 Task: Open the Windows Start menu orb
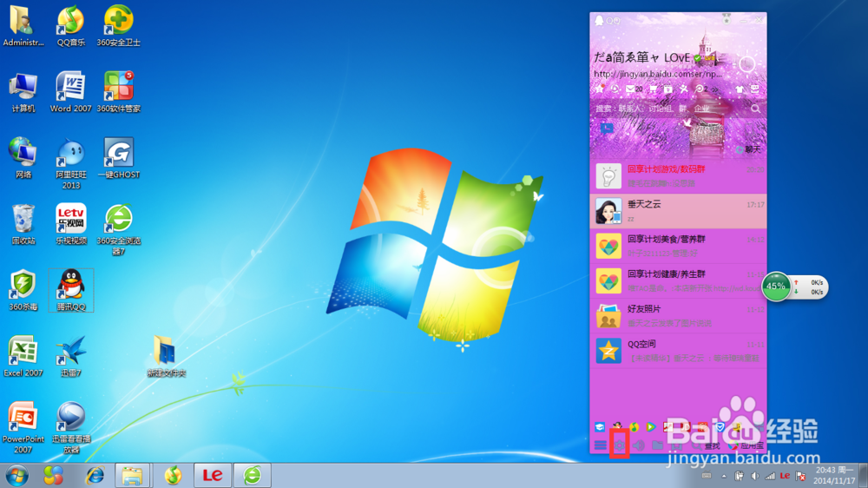pyautogui.click(x=17, y=475)
